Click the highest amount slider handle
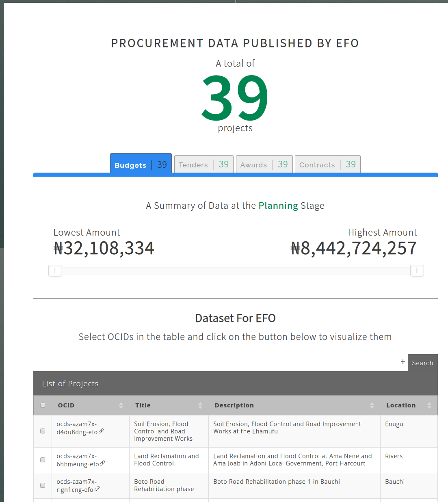This screenshot has width=448, height=502. 417,270
